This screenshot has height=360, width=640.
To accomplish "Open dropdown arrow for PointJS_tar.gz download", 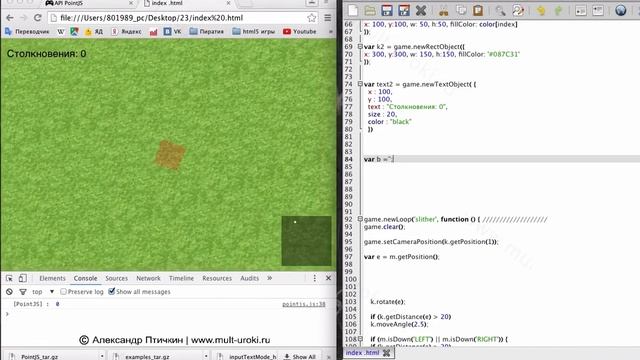I will [x=102, y=356].
